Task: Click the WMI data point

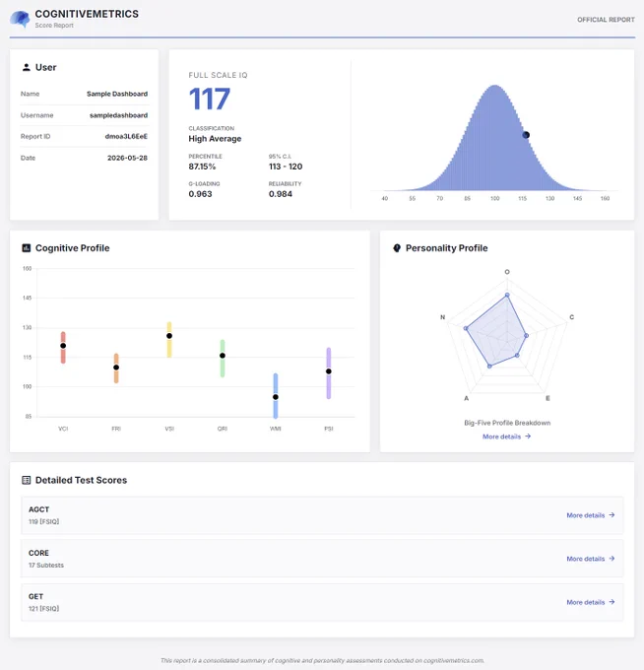Action: pyautogui.click(x=276, y=397)
